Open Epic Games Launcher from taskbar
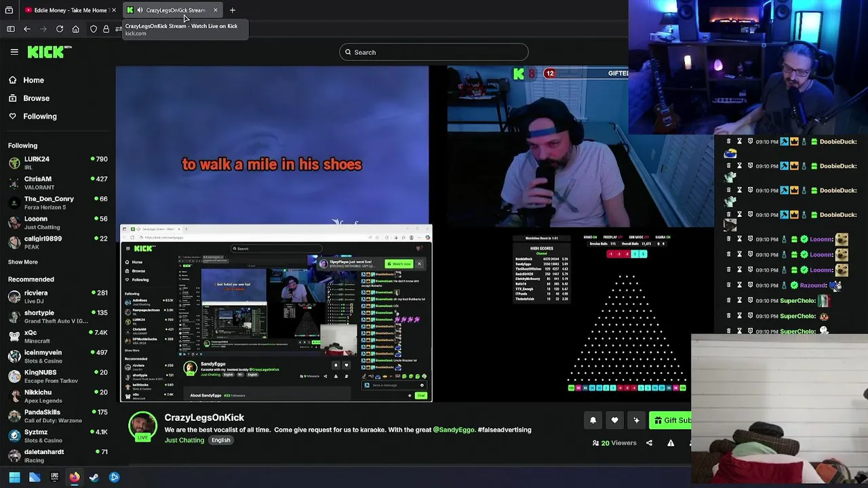The image size is (868, 488). point(54,477)
